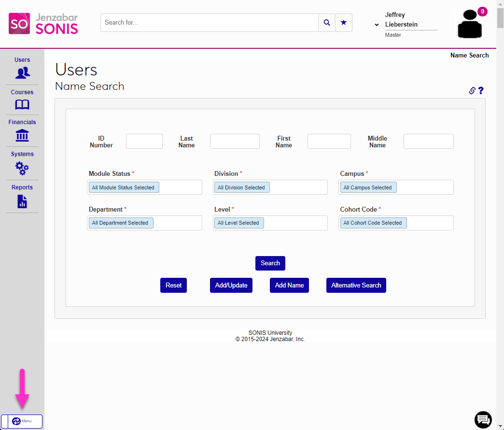This screenshot has height=430, width=504.
Task: Open the notifications badge on profile avatar
Action: click(x=482, y=11)
